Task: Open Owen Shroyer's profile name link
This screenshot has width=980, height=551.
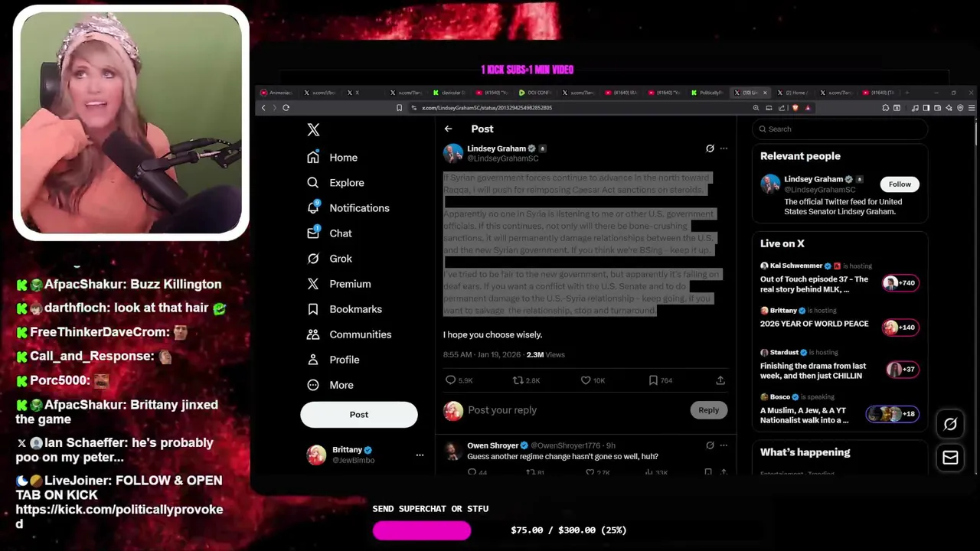Action: tap(492, 445)
